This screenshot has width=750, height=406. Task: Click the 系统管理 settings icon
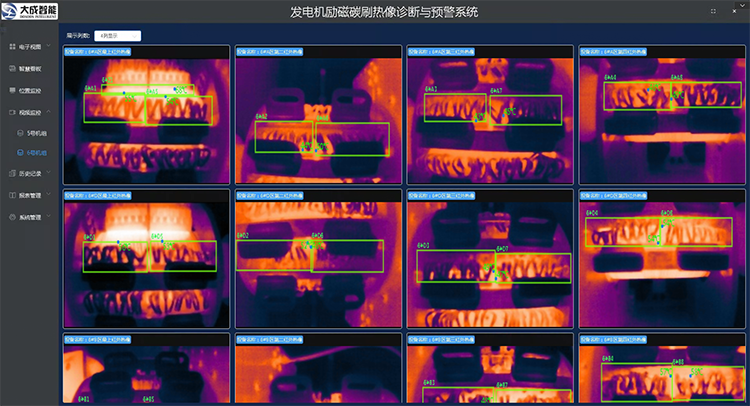[10, 217]
